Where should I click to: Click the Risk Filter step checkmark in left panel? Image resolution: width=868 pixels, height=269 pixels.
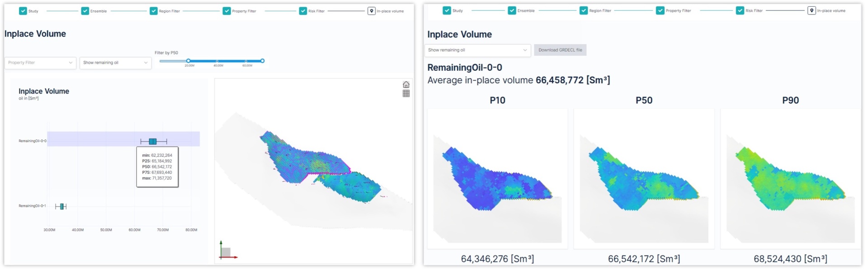click(x=303, y=11)
